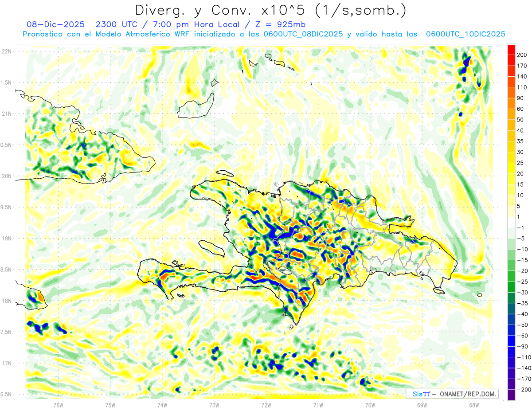
Task: Click the '7.5N' latitude label
Action: (6, 332)
